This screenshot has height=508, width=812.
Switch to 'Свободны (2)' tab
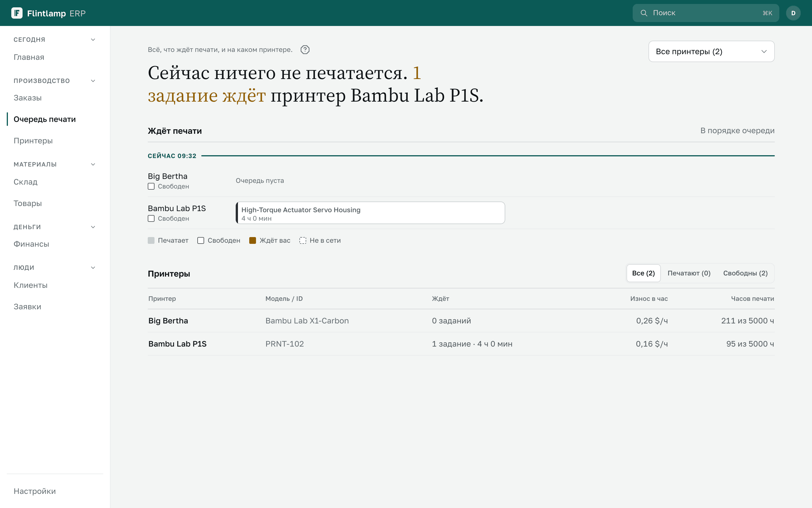745,273
